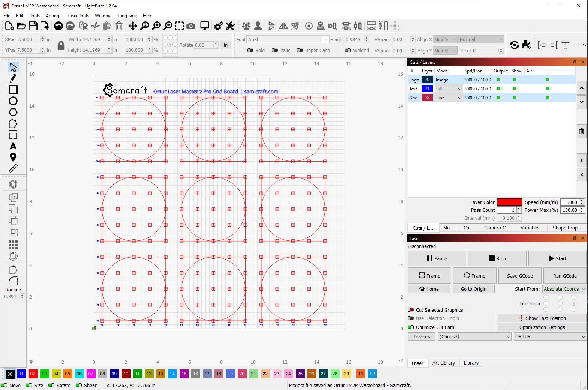Open Preview with monitor icon
588x390 pixels.
point(205,26)
